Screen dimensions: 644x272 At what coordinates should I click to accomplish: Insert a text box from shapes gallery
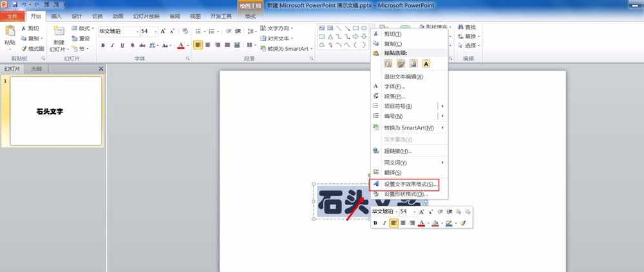click(x=322, y=28)
